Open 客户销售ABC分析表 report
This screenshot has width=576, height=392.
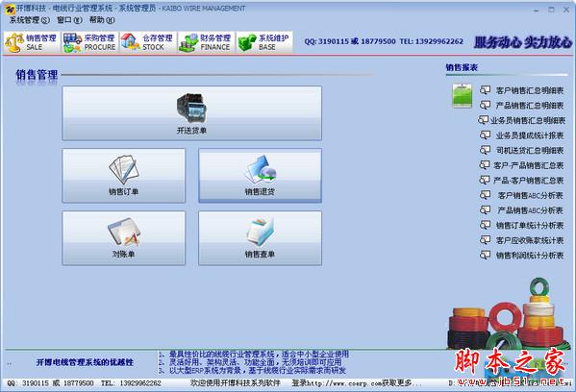(530, 195)
